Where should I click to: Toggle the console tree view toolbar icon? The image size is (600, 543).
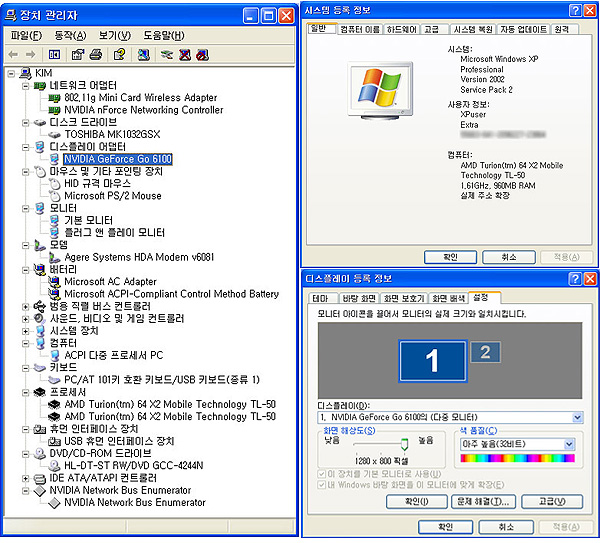54,55
